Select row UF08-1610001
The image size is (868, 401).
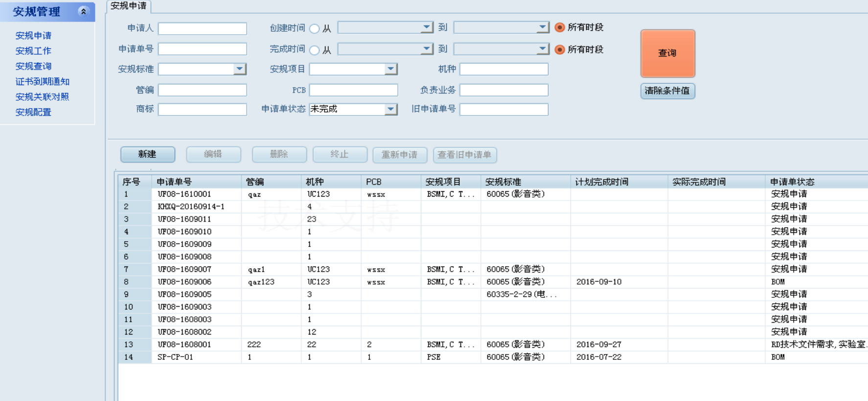click(x=493, y=194)
